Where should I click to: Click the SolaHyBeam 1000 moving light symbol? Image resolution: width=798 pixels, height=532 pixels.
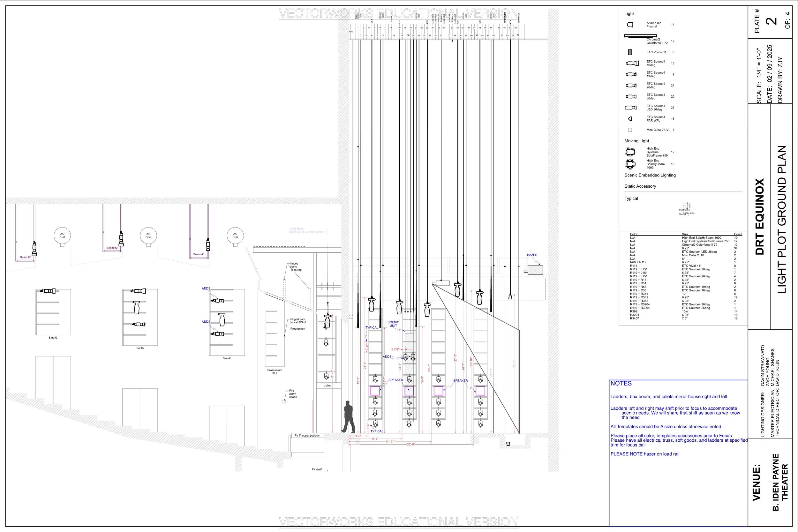coord(630,164)
